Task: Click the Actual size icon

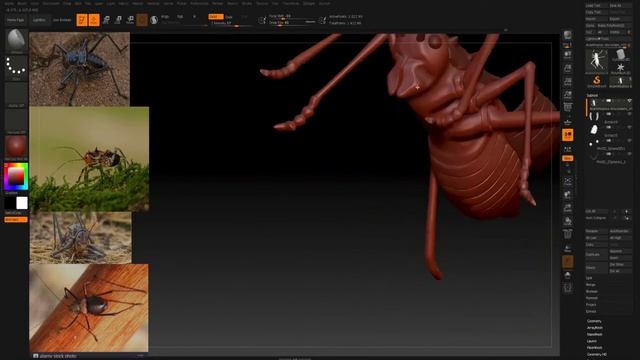Action: coord(567,81)
